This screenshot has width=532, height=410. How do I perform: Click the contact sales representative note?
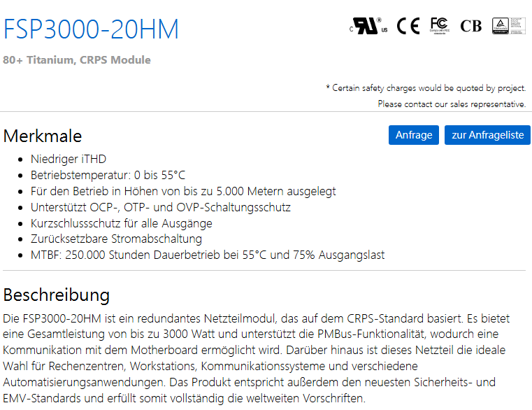(x=452, y=104)
